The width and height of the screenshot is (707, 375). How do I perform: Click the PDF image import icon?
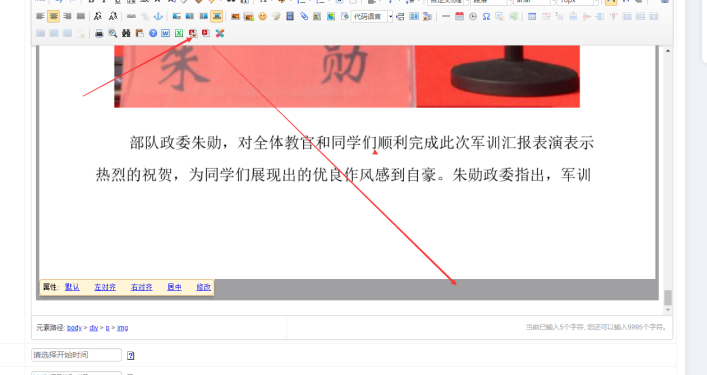tap(193, 33)
